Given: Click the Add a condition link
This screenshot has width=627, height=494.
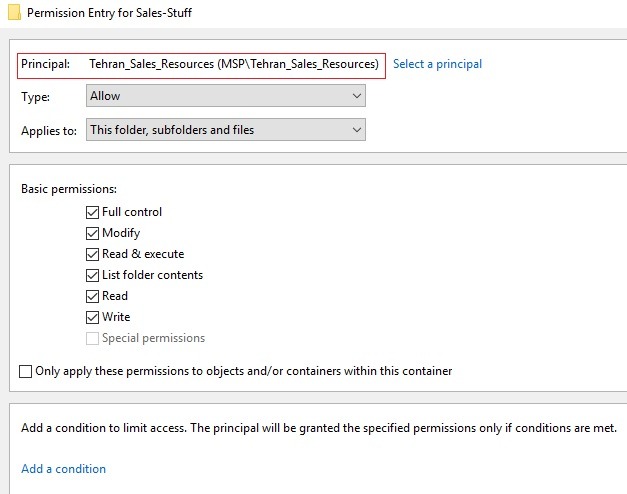Looking at the screenshot, I should click(64, 469).
